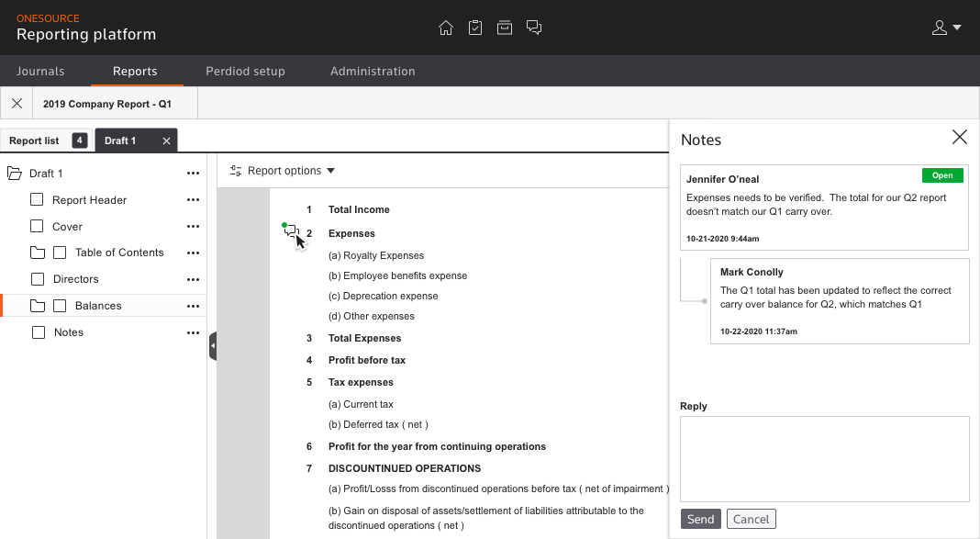Close the Notes panel
Screen dimensions: 980x539
(x=960, y=137)
